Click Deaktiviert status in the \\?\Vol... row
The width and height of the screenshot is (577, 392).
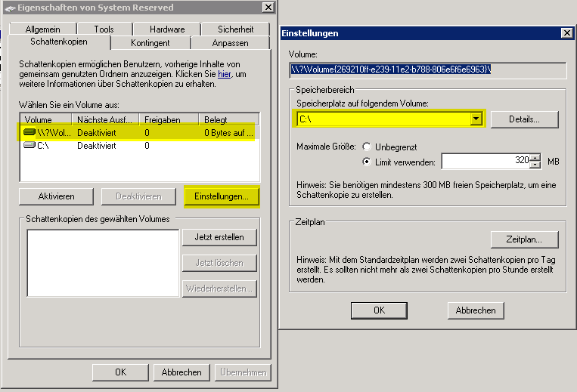pyautogui.click(x=96, y=133)
